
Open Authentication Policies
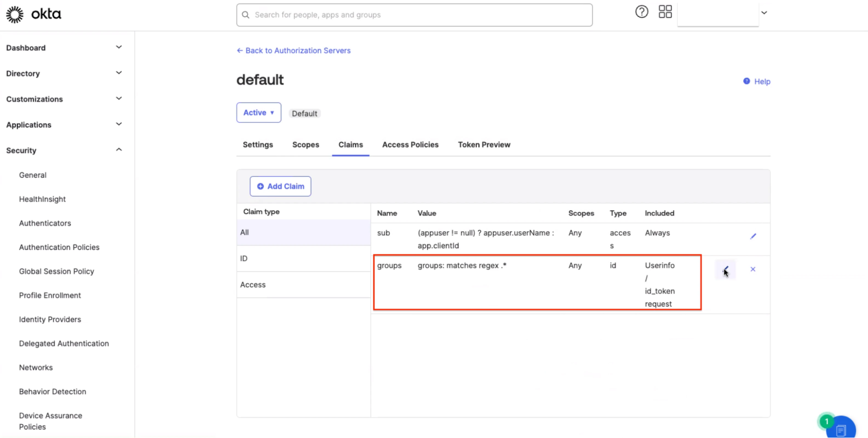coord(59,247)
